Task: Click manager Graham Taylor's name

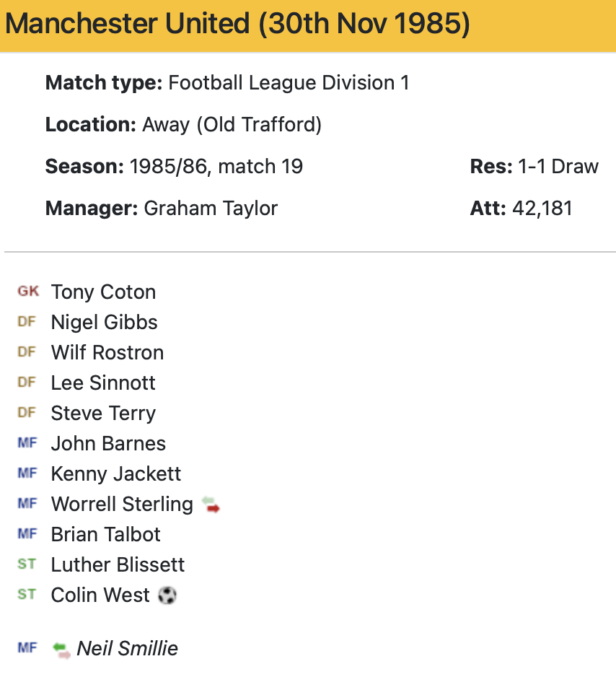Action: pos(211,209)
